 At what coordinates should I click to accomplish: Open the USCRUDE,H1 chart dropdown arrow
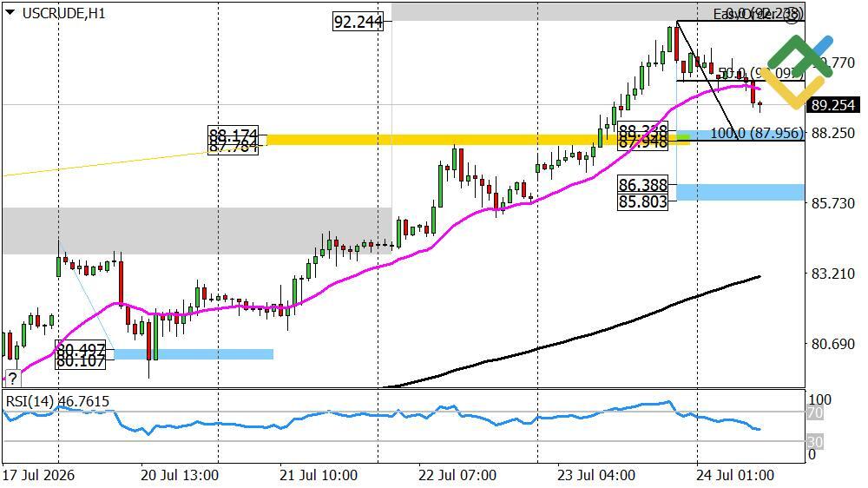[10, 13]
